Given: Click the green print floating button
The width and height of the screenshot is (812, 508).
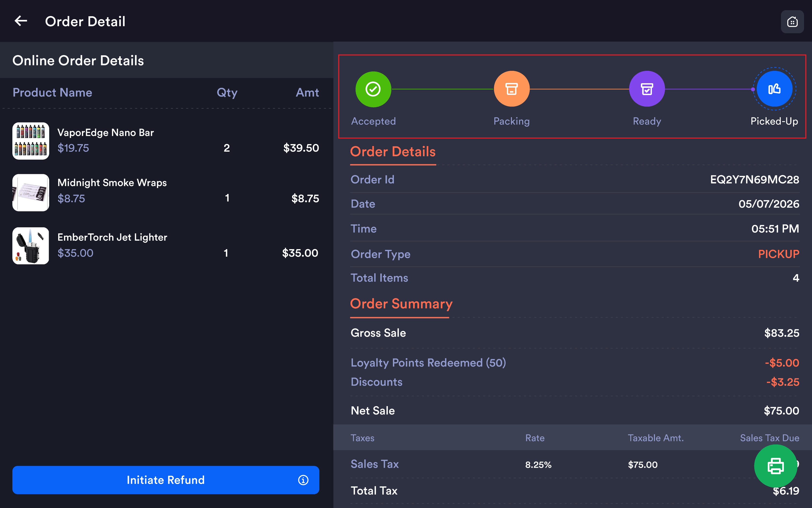Looking at the screenshot, I should tap(775, 466).
